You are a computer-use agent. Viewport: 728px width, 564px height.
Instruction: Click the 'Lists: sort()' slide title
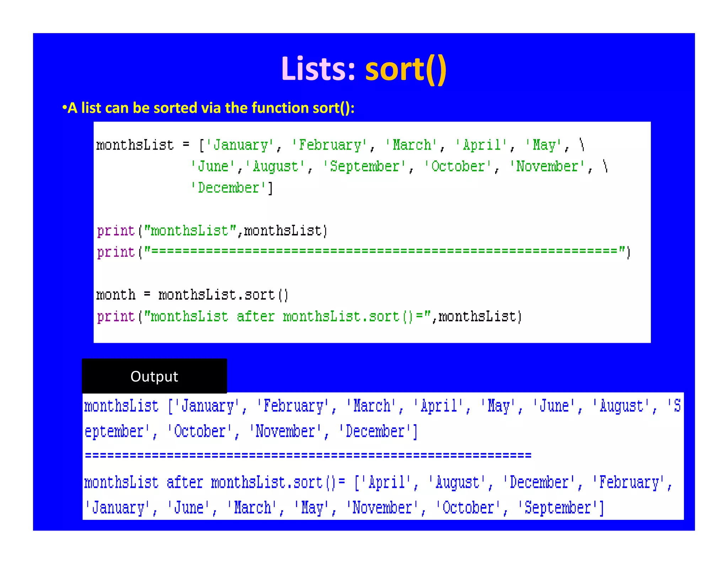[363, 69]
